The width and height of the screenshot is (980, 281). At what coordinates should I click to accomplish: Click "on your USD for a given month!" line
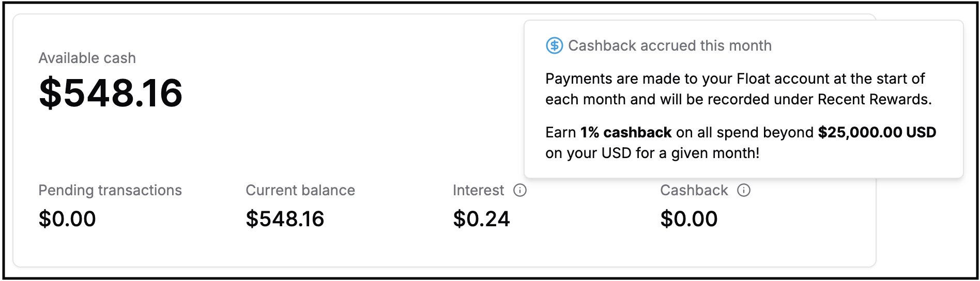tap(652, 153)
